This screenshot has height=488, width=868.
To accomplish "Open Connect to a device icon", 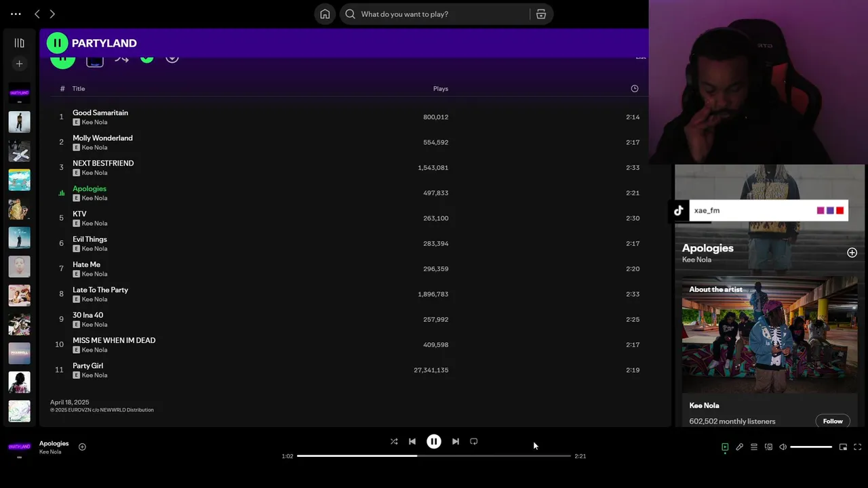I will click(768, 447).
